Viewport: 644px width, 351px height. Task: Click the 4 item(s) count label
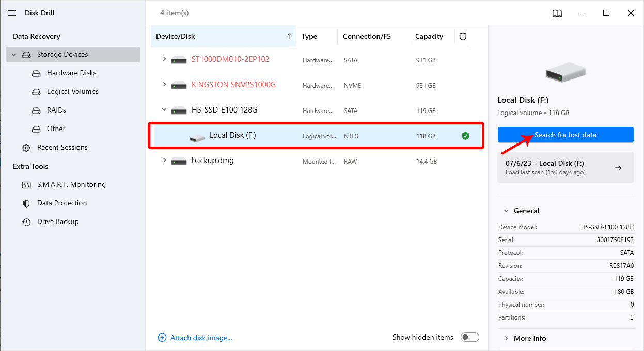coord(175,13)
